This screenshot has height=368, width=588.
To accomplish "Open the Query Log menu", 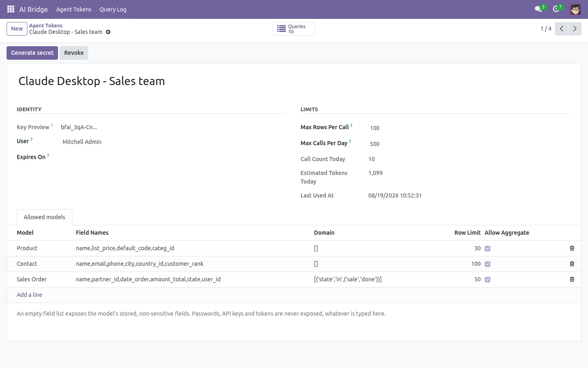I will click(113, 9).
